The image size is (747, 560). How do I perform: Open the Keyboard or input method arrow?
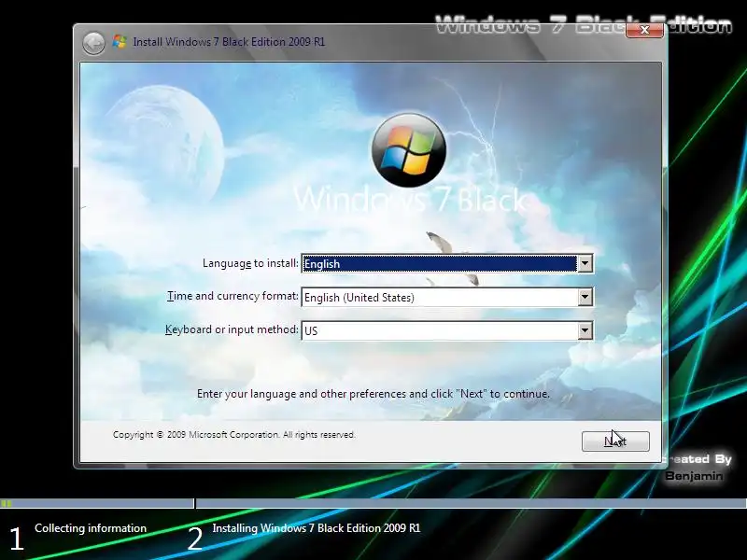click(585, 330)
